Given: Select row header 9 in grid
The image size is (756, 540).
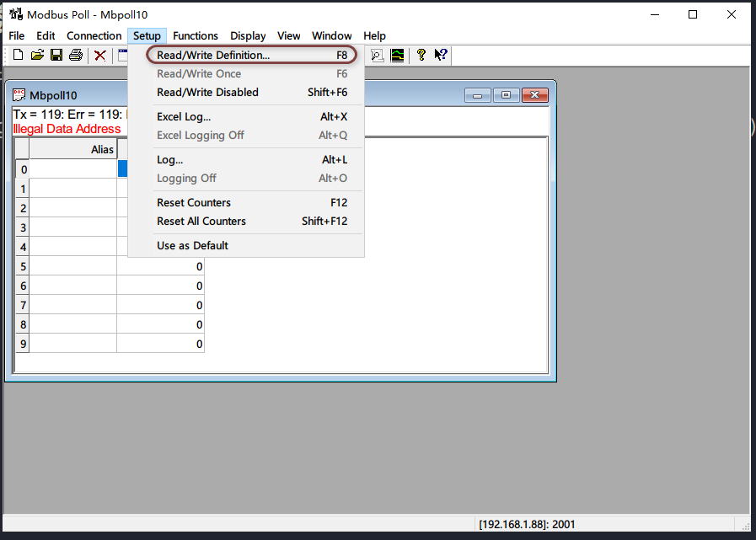Looking at the screenshot, I should [x=23, y=344].
